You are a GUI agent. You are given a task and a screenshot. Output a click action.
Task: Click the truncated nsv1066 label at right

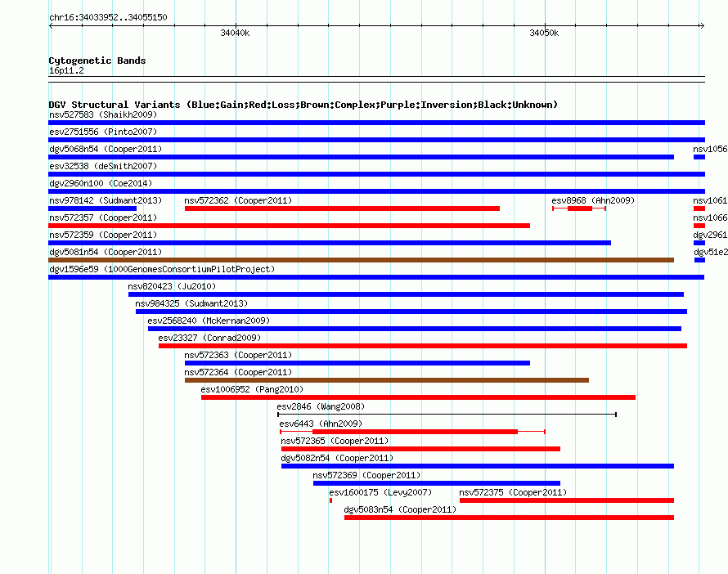point(710,217)
